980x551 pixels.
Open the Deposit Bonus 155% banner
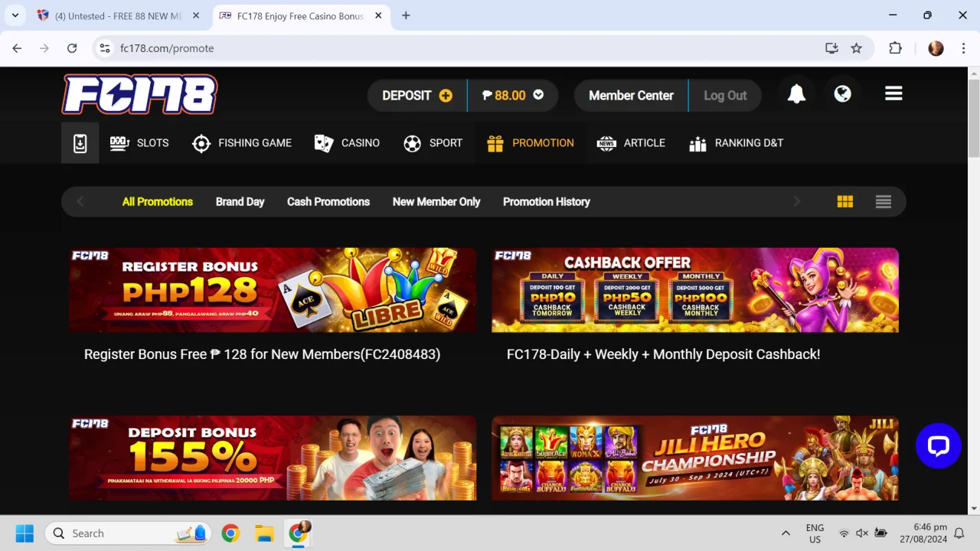(273, 458)
